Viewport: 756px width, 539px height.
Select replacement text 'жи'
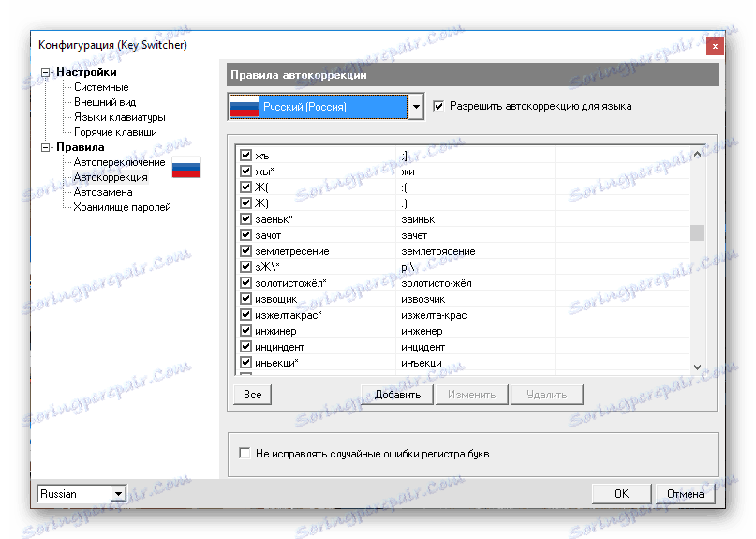pyautogui.click(x=408, y=172)
